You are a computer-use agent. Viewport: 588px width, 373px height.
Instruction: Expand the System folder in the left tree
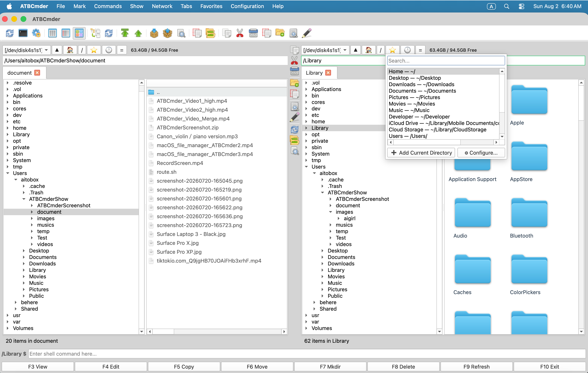point(8,160)
